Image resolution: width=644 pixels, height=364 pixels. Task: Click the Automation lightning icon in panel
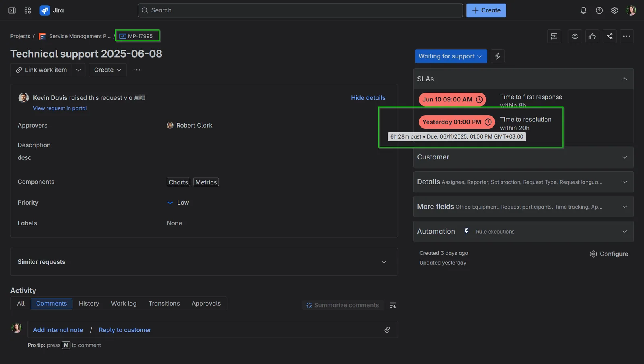(466, 231)
